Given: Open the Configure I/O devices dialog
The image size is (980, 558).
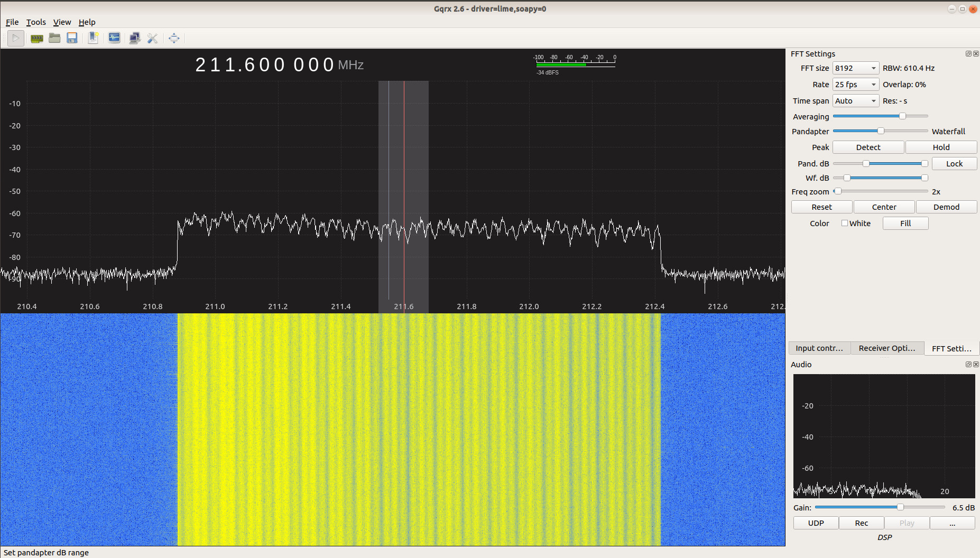Looking at the screenshot, I should point(36,38).
